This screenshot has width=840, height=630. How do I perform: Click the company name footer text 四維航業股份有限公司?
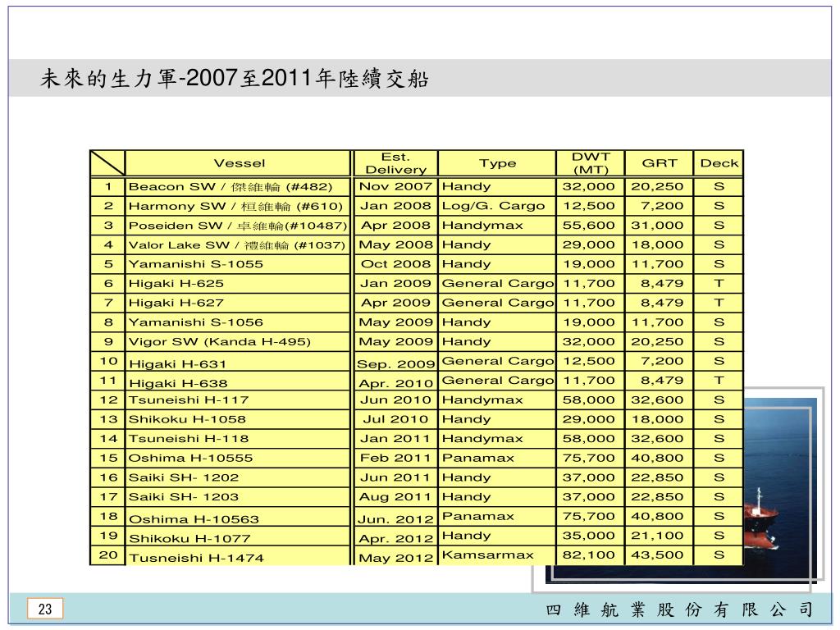[679, 609]
